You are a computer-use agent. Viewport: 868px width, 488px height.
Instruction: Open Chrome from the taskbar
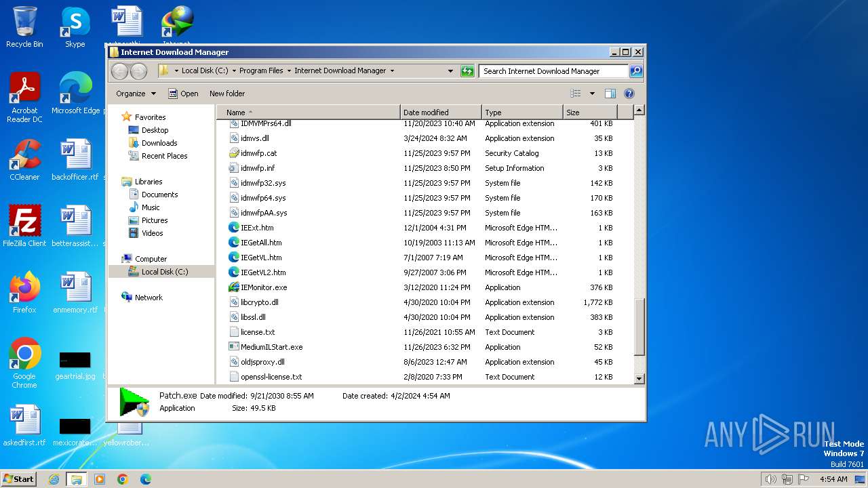[123, 479]
